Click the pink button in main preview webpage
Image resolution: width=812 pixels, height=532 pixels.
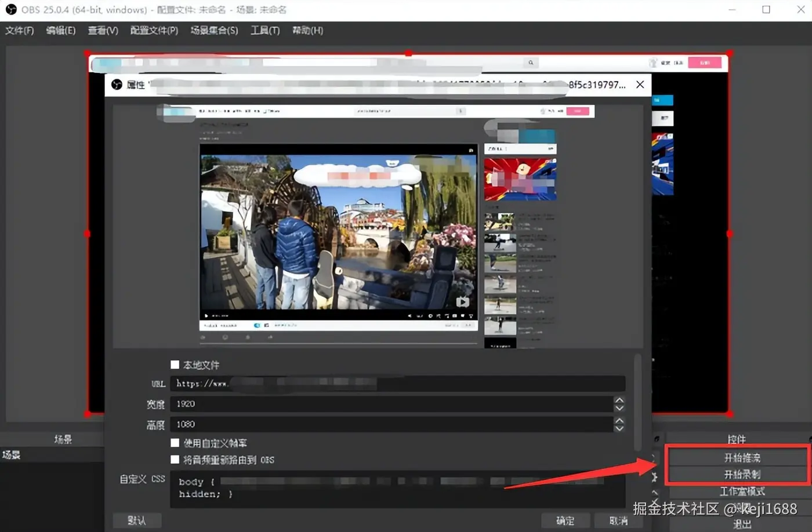[x=705, y=63]
